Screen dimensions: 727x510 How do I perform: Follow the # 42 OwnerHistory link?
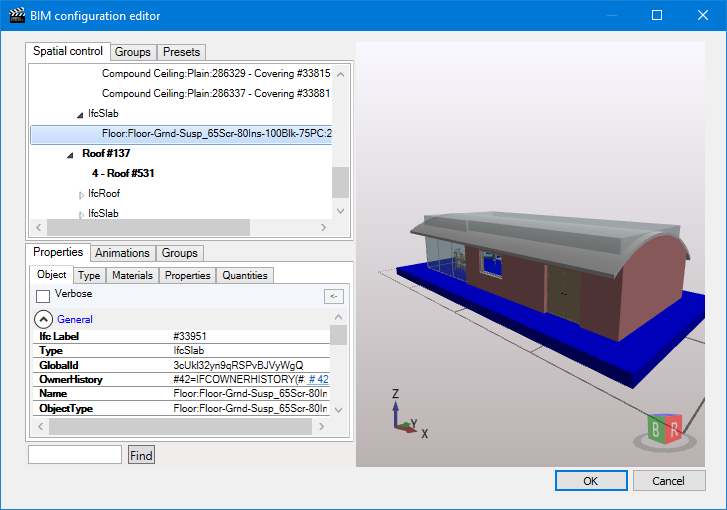point(318,380)
